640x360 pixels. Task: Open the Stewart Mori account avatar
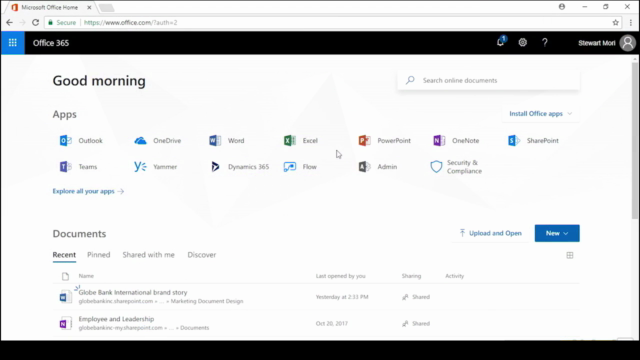coord(628,43)
